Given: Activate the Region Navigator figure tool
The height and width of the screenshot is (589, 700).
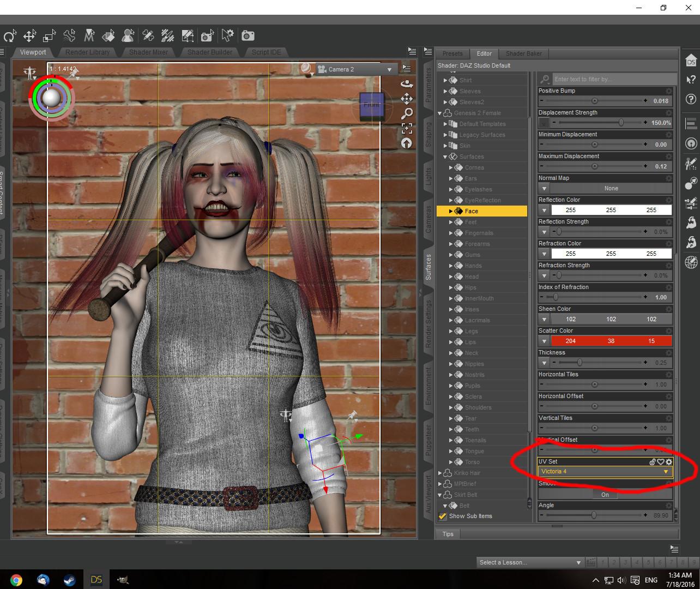Looking at the screenshot, I should [x=128, y=36].
